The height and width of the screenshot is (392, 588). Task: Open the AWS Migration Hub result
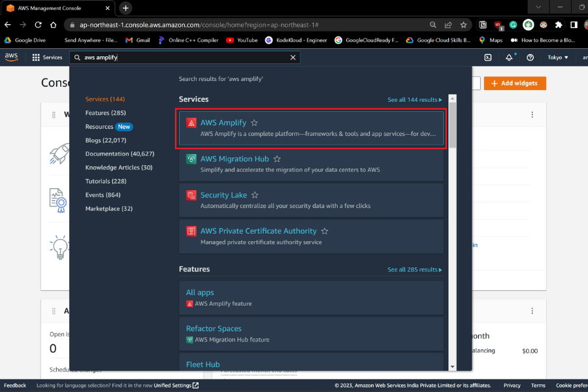[311, 164]
